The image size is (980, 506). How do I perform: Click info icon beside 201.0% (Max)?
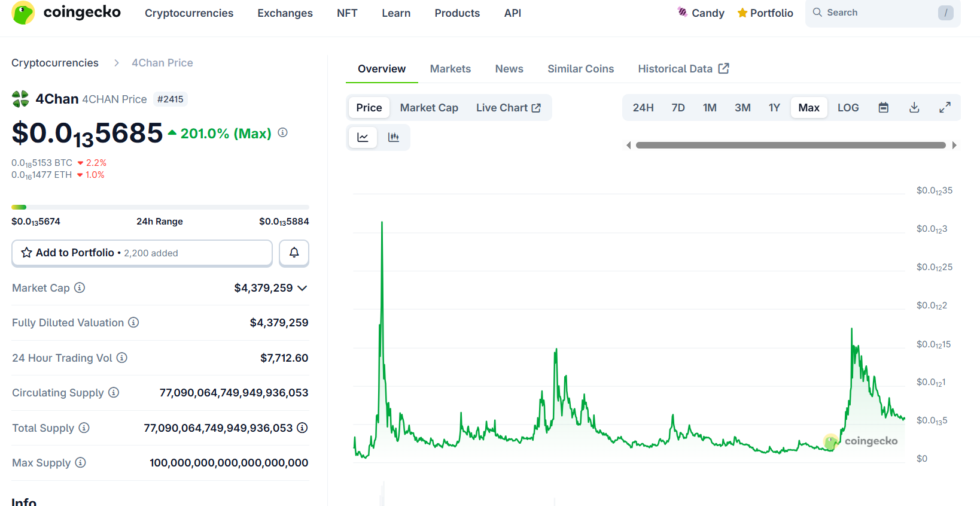point(283,132)
